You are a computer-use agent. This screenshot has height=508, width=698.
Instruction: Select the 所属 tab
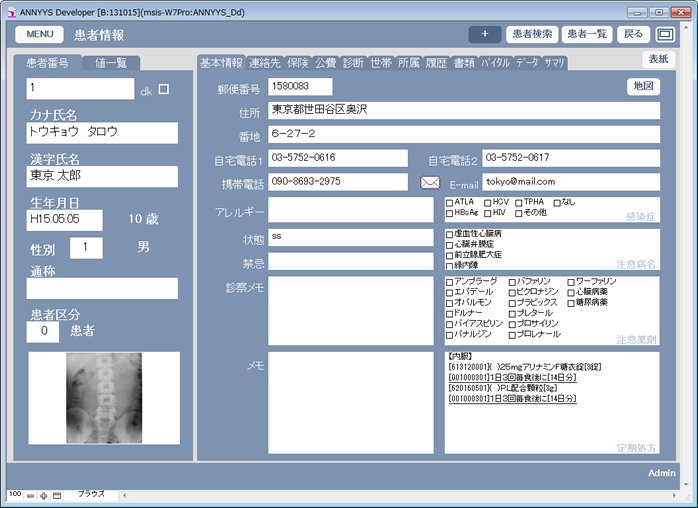click(x=409, y=63)
